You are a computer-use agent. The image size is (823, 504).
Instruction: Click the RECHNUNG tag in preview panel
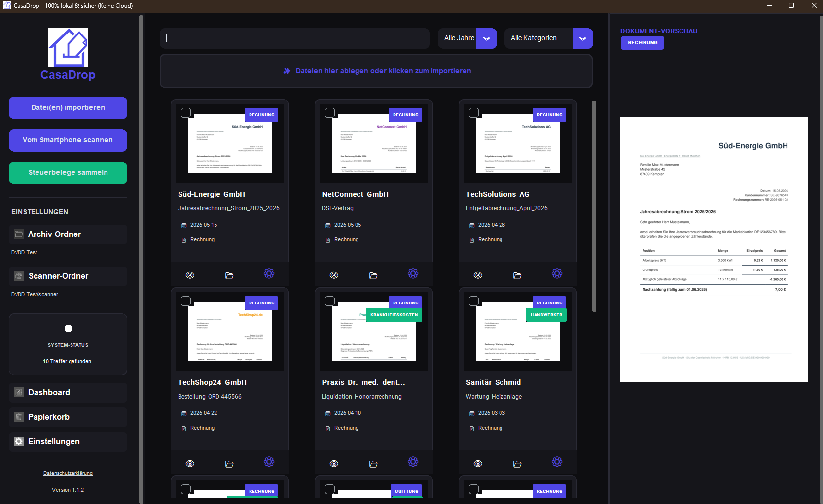pos(643,43)
